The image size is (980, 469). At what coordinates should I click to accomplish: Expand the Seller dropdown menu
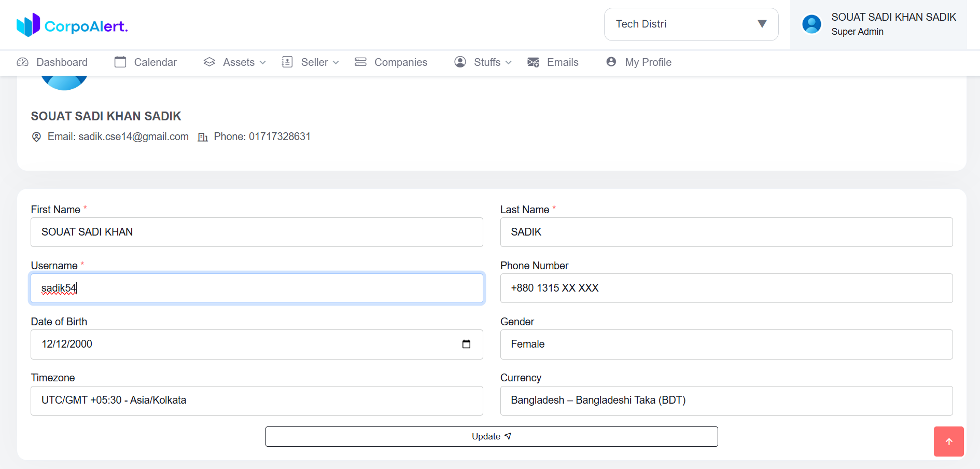pyautogui.click(x=315, y=62)
